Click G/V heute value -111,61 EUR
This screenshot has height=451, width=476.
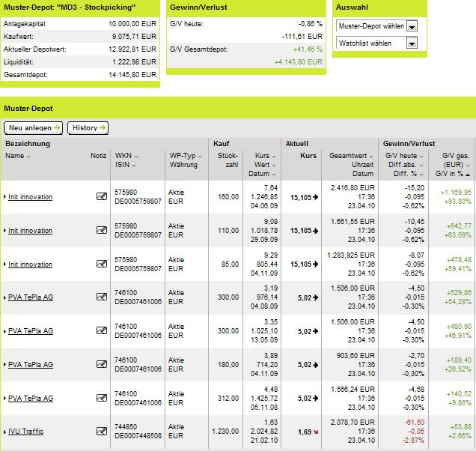pyautogui.click(x=302, y=37)
